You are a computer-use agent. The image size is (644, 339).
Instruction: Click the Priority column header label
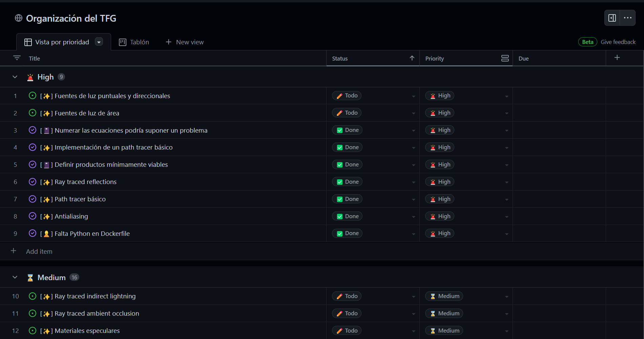point(435,59)
